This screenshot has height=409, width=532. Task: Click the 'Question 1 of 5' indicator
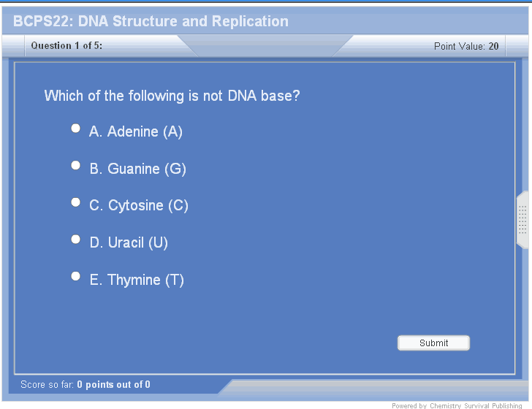pos(66,46)
